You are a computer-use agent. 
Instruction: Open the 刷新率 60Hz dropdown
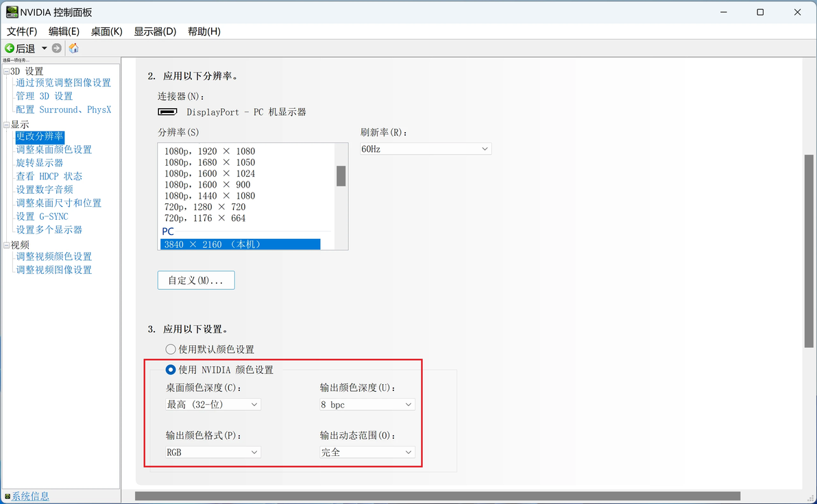pos(425,149)
